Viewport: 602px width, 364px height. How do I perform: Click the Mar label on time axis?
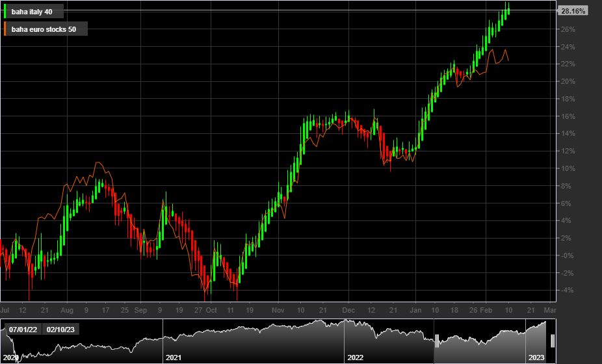550,310
